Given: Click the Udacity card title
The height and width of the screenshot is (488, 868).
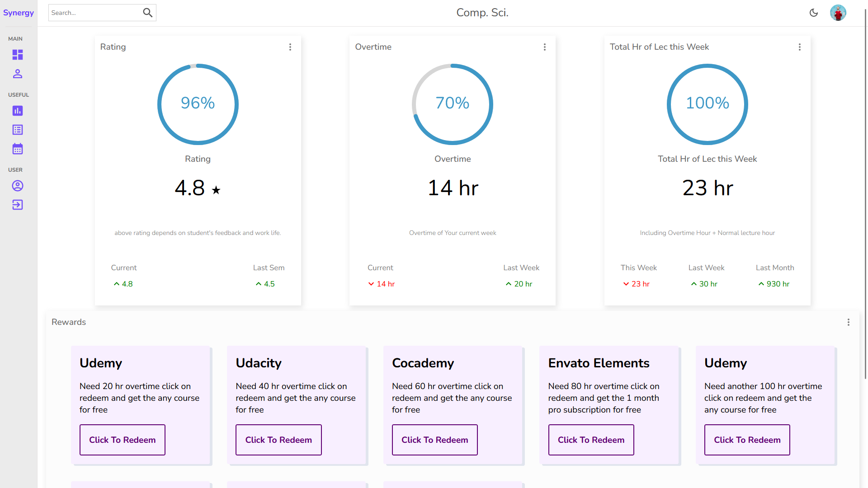Looking at the screenshot, I should [x=259, y=363].
